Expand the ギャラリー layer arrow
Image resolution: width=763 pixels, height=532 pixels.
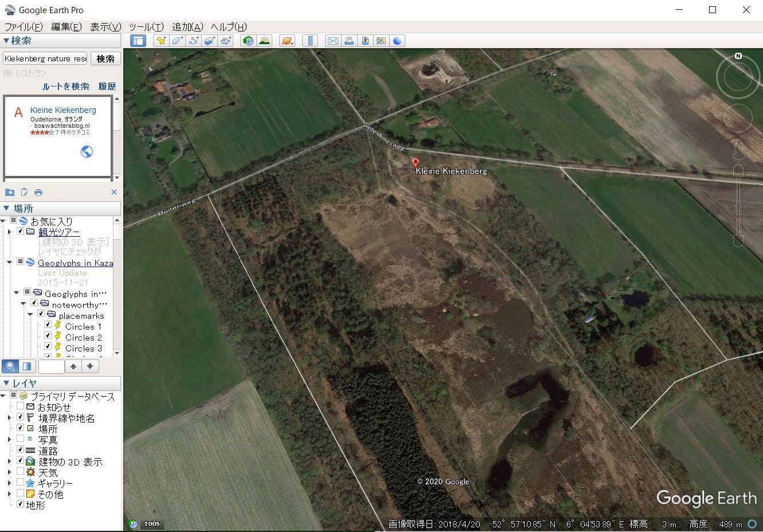point(9,483)
